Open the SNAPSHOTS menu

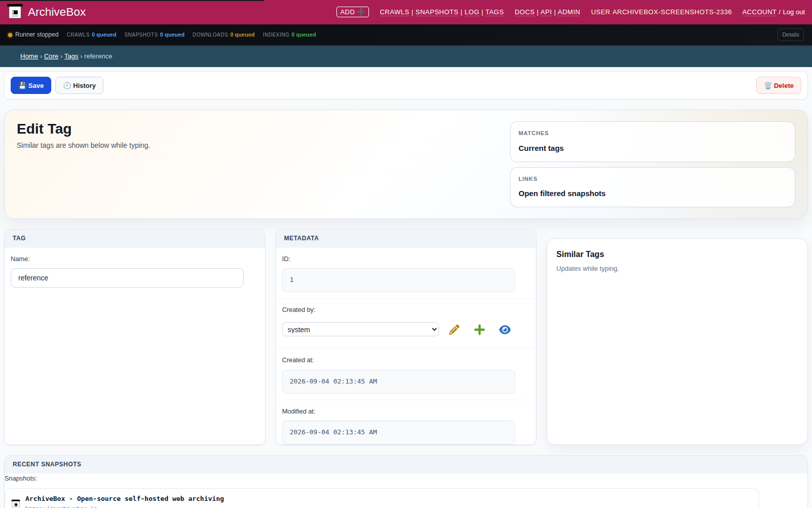pos(437,12)
